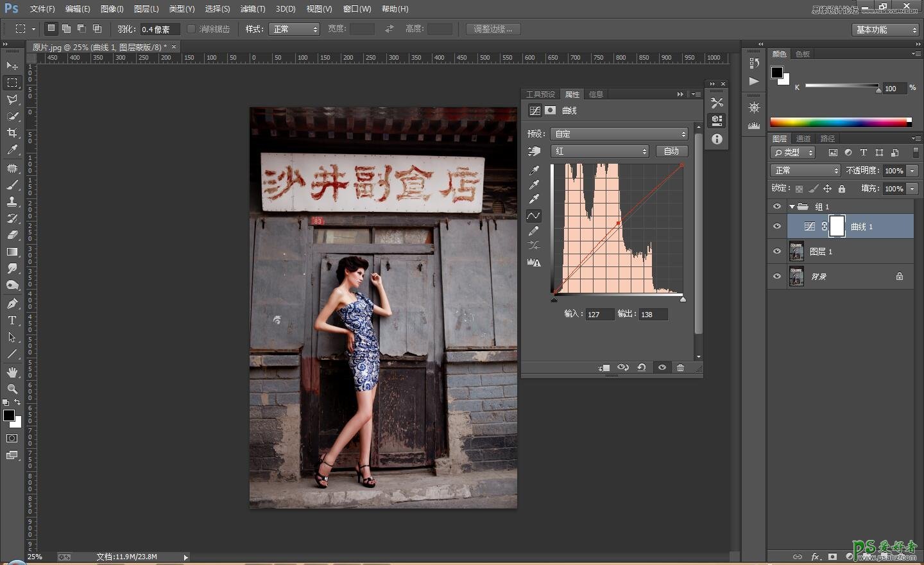Toggle lock transparent pixels

pyautogui.click(x=799, y=189)
